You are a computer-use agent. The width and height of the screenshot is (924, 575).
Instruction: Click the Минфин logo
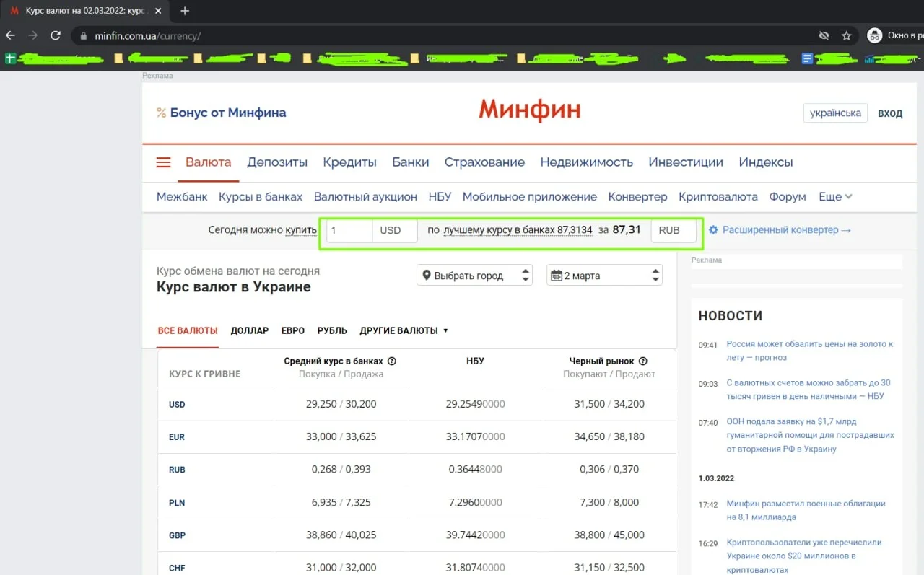tap(530, 110)
